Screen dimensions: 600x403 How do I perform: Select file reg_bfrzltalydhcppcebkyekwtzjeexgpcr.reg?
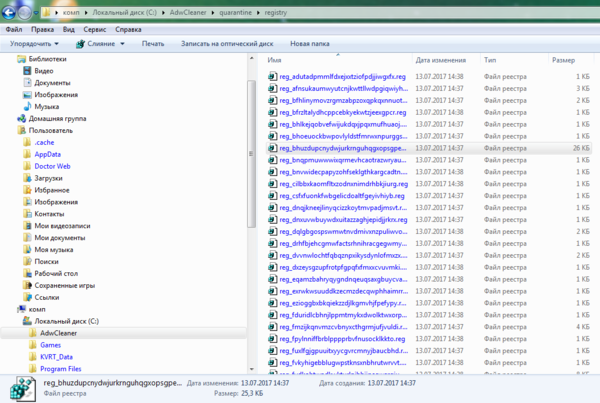coord(342,113)
